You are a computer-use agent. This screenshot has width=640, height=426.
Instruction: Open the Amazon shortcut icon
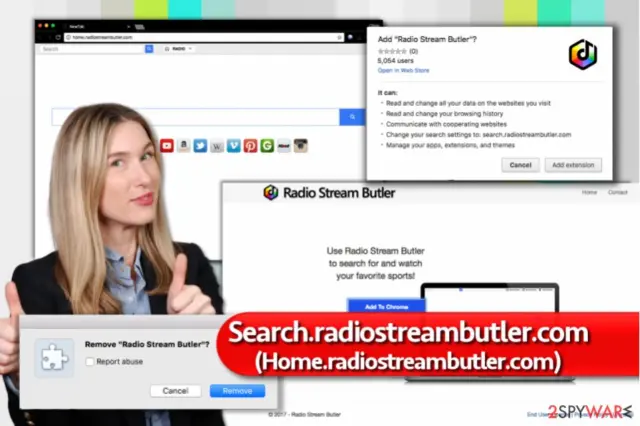point(183,146)
